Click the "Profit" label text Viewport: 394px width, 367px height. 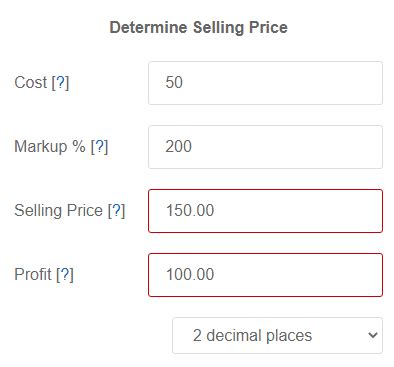coord(33,274)
